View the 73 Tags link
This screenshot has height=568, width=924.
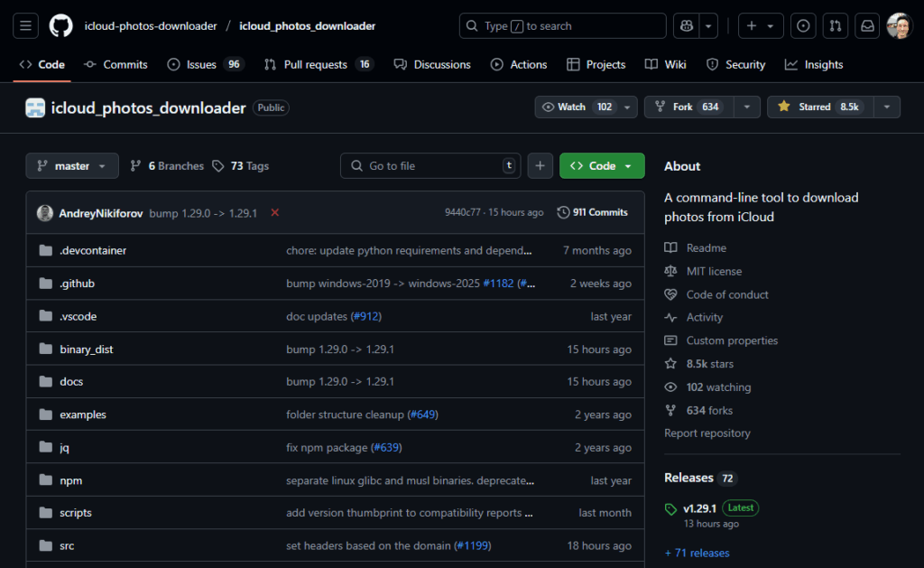point(240,166)
